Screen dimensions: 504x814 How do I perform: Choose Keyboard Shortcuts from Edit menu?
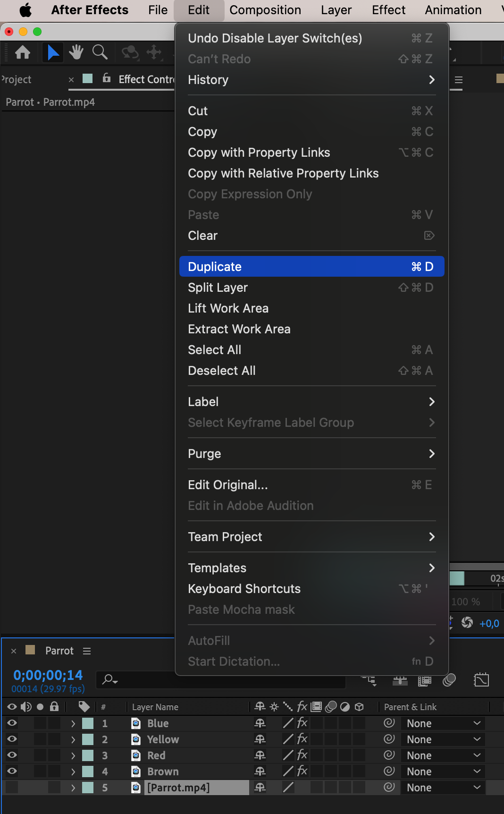coord(311,588)
